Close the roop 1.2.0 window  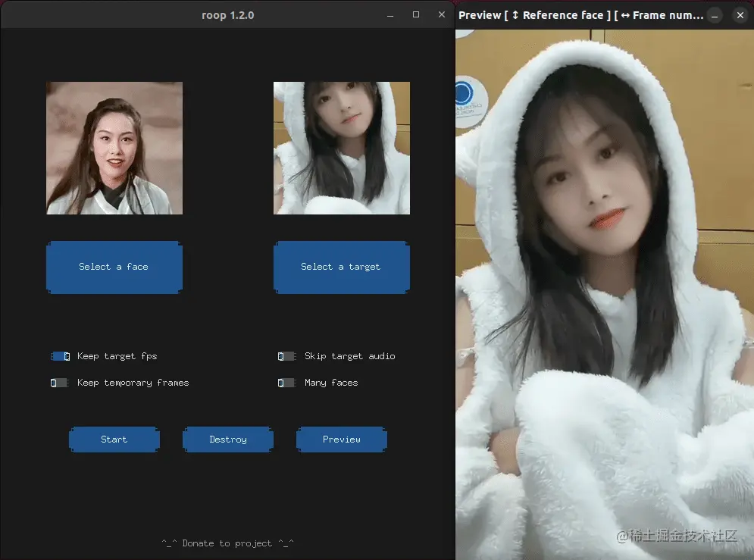pos(442,15)
